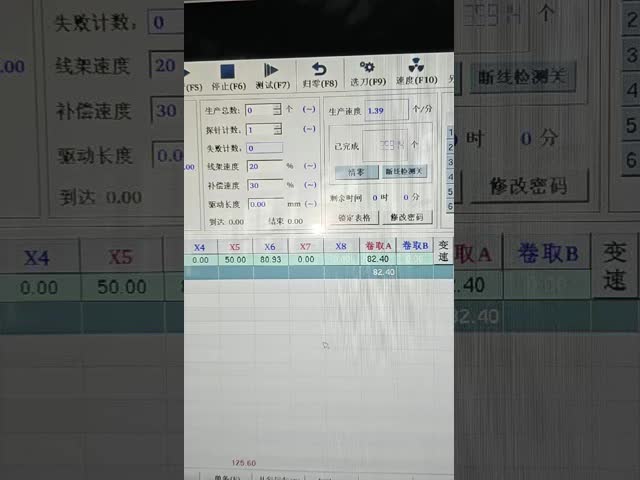
Task: Click the red 125.60 value near bottom
Action: pos(244,463)
